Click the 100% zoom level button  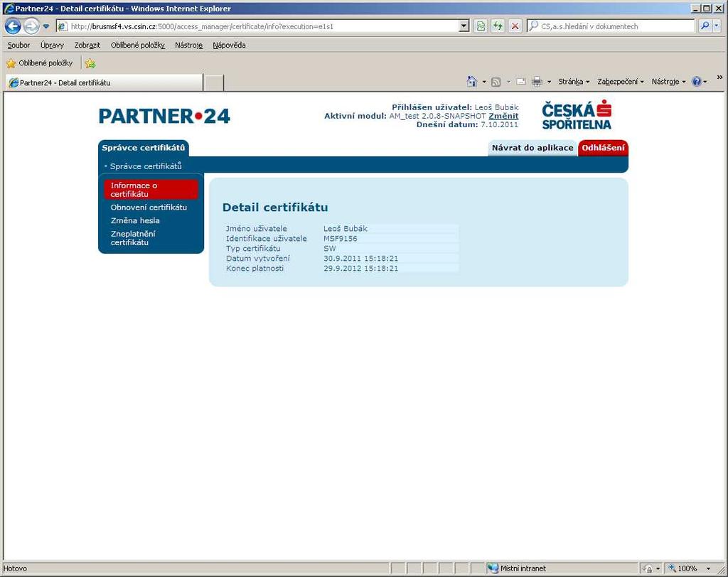coord(682,568)
